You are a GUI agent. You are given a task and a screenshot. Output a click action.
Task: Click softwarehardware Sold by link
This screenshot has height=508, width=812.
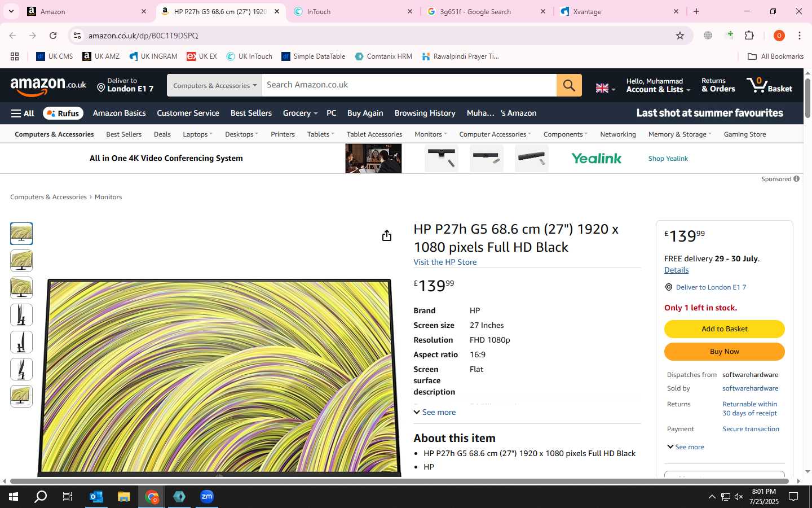750,388
